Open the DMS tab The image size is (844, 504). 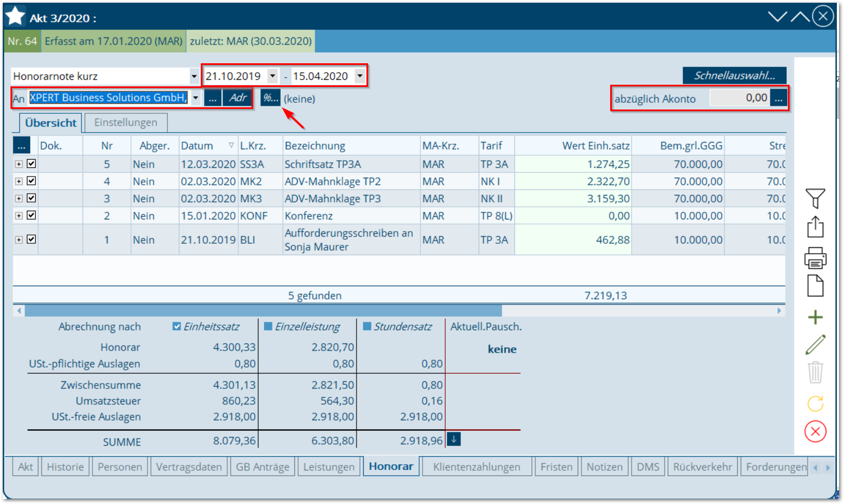tap(648, 467)
